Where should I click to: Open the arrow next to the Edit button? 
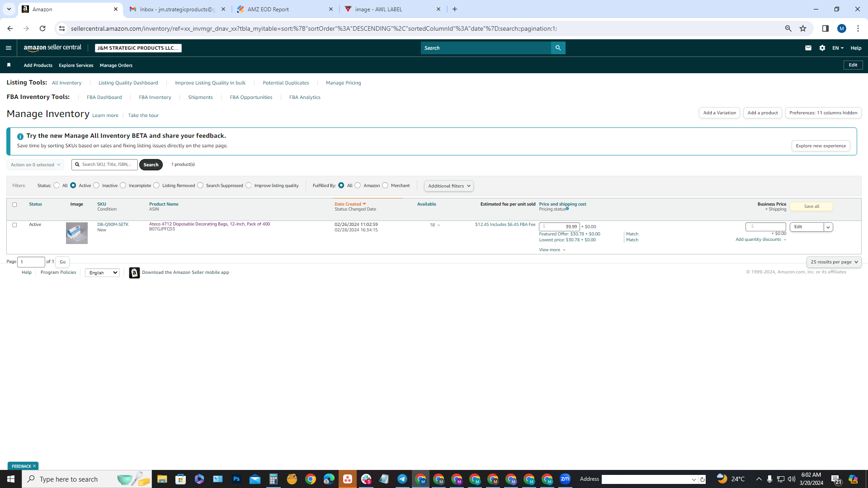coord(828,227)
